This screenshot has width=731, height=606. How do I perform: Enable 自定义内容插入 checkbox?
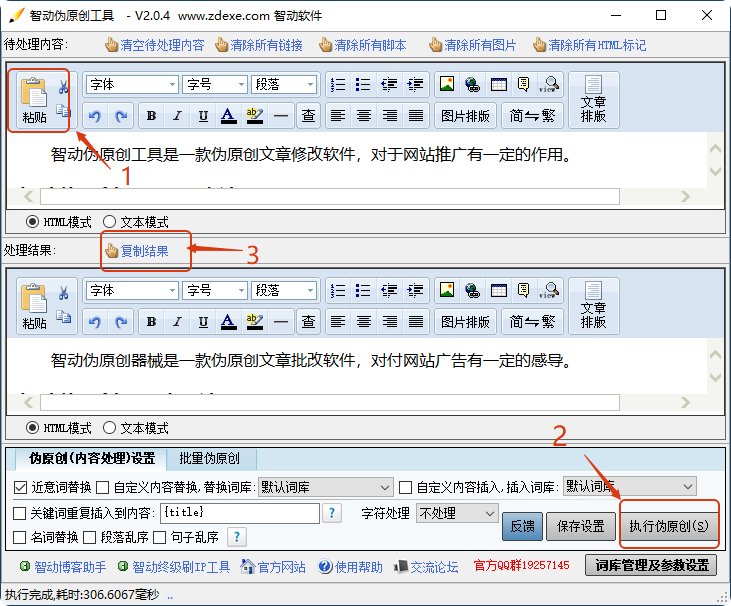405,488
